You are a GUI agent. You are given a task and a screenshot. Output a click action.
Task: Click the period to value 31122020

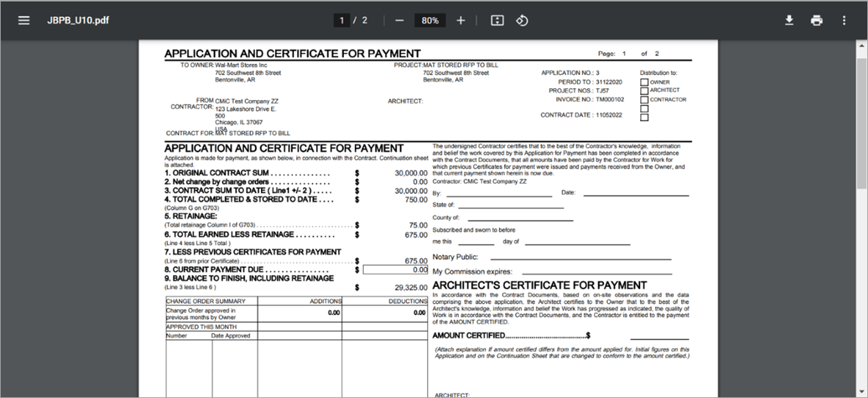609,82
